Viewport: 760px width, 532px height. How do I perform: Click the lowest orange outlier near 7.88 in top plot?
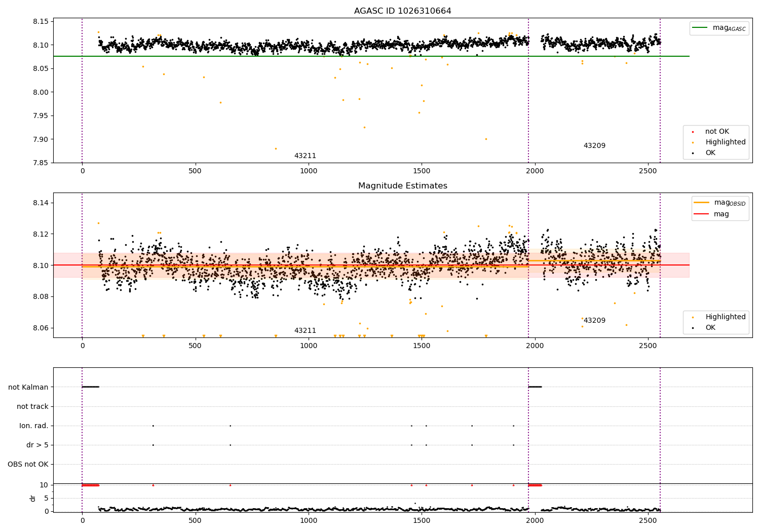(x=276, y=149)
